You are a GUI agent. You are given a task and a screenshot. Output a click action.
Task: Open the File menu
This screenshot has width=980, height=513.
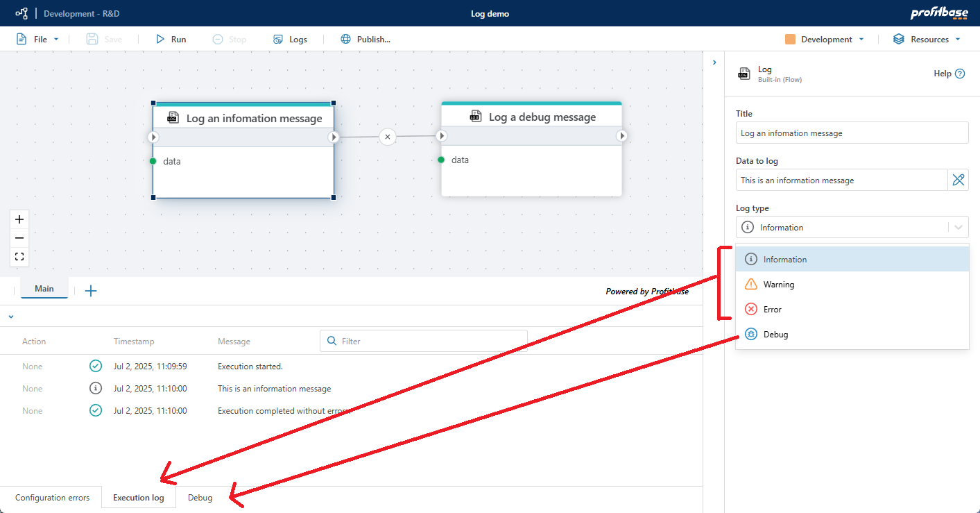[x=38, y=40]
